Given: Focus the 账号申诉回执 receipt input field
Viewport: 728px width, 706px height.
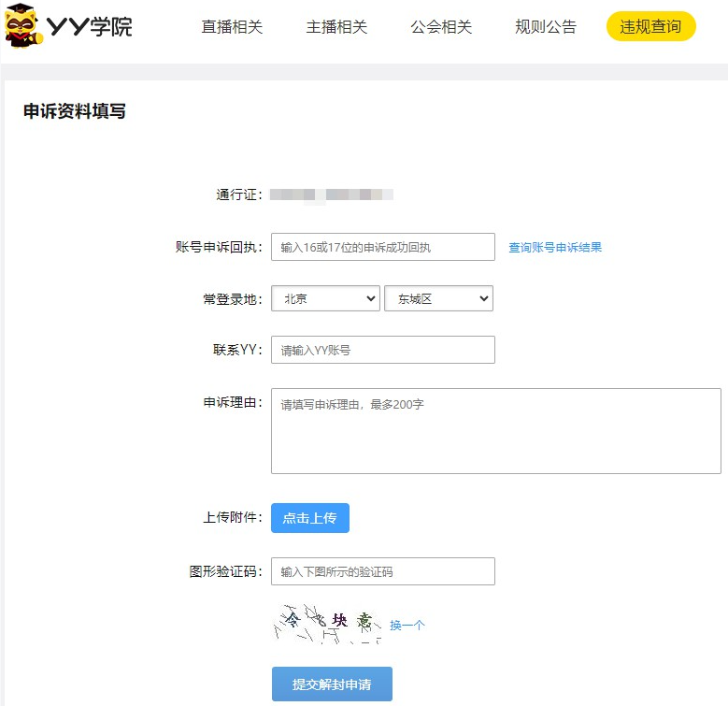Looking at the screenshot, I should 382,247.
